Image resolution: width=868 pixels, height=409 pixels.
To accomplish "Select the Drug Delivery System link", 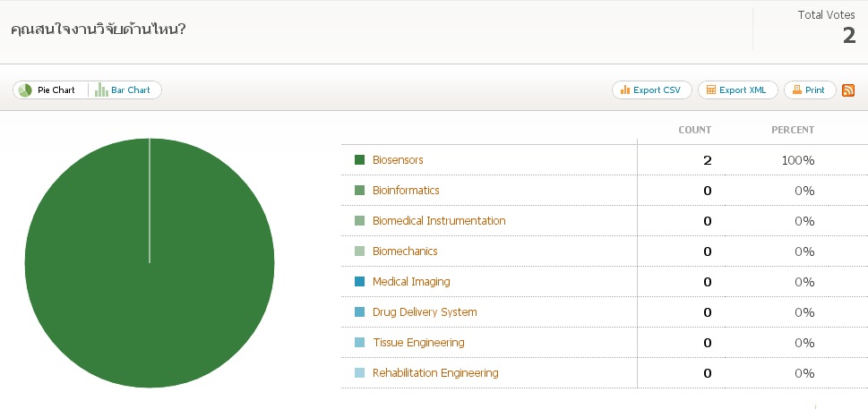I will 425,312.
